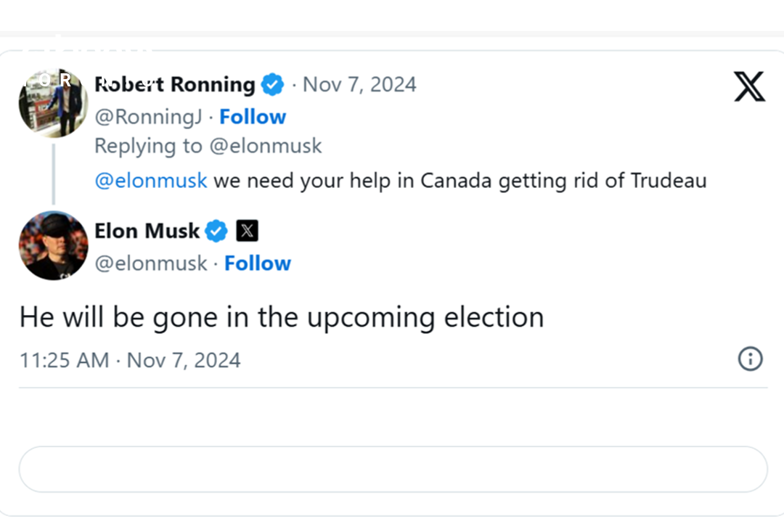Screen dimensions: 784x532
Task: Open Elon Musk's profile picture
Action: pyautogui.click(x=53, y=245)
